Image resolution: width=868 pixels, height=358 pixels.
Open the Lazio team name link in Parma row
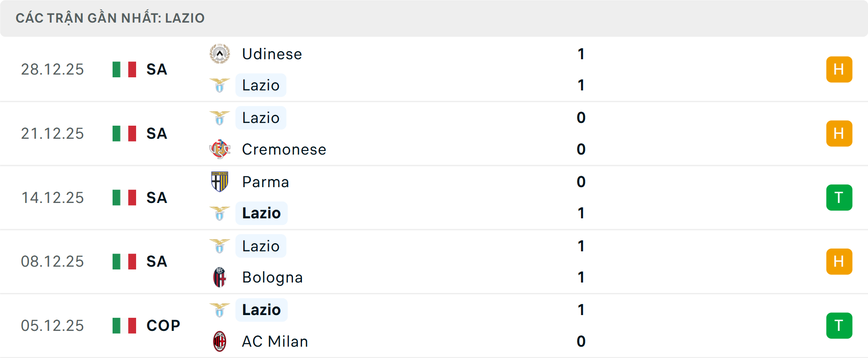(x=261, y=213)
